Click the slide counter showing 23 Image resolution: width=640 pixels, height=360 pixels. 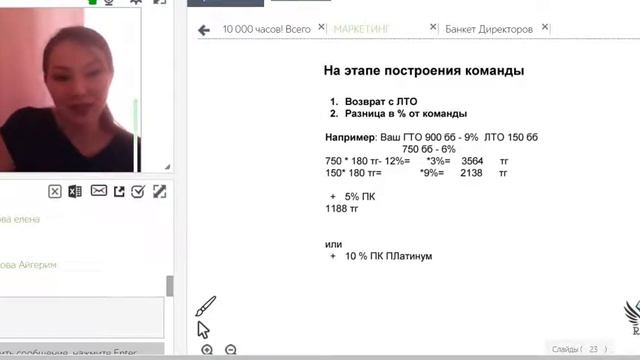click(x=580, y=349)
